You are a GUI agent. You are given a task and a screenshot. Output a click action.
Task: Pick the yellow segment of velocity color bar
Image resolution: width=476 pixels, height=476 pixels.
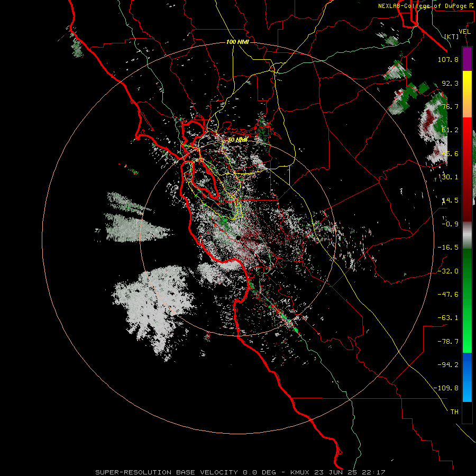pos(467,94)
